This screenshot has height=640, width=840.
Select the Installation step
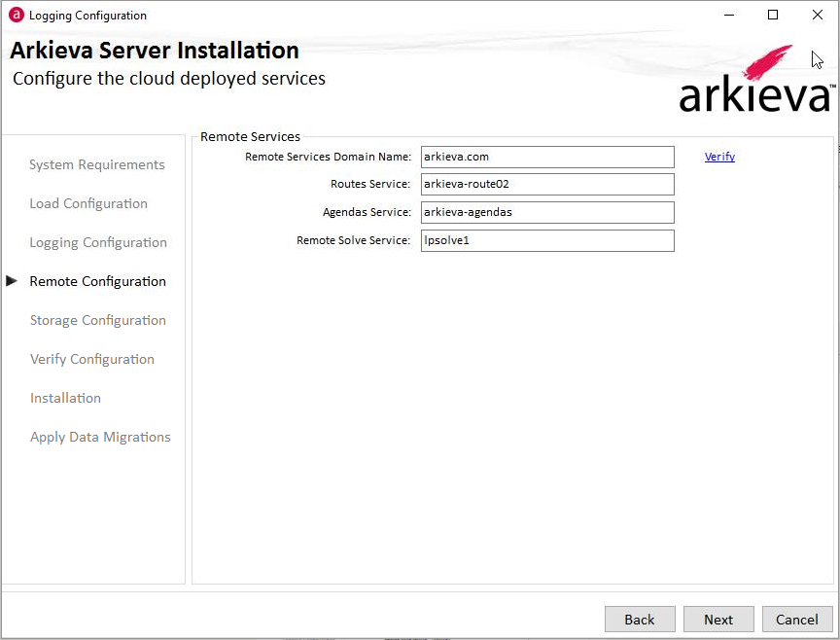coord(65,398)
